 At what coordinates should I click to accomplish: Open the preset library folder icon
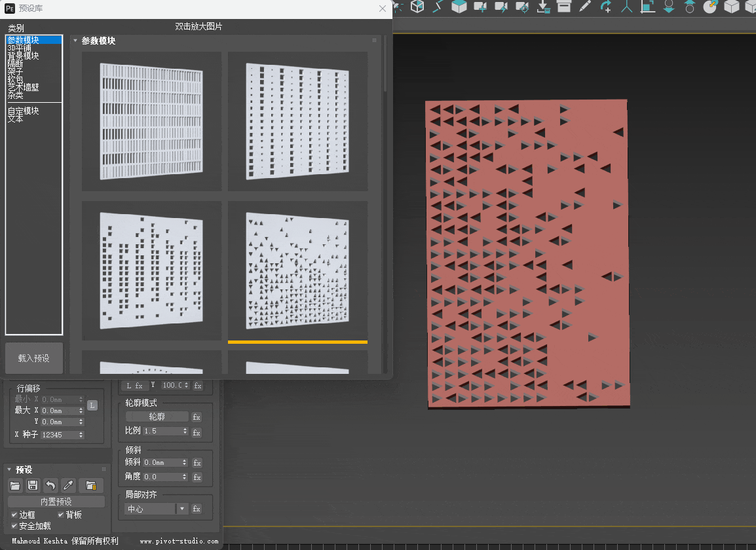[91, 485]
